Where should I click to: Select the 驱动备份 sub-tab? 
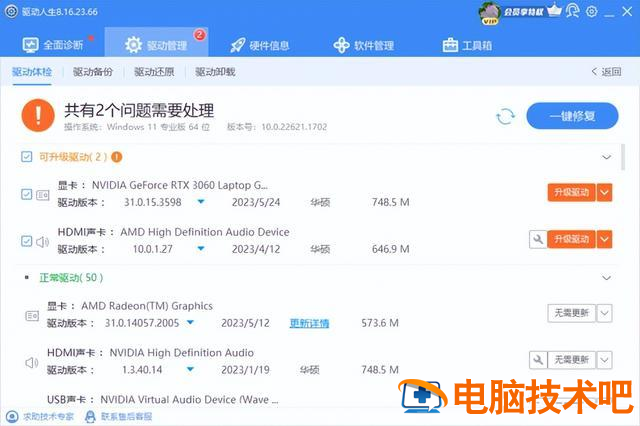[93, 72]
